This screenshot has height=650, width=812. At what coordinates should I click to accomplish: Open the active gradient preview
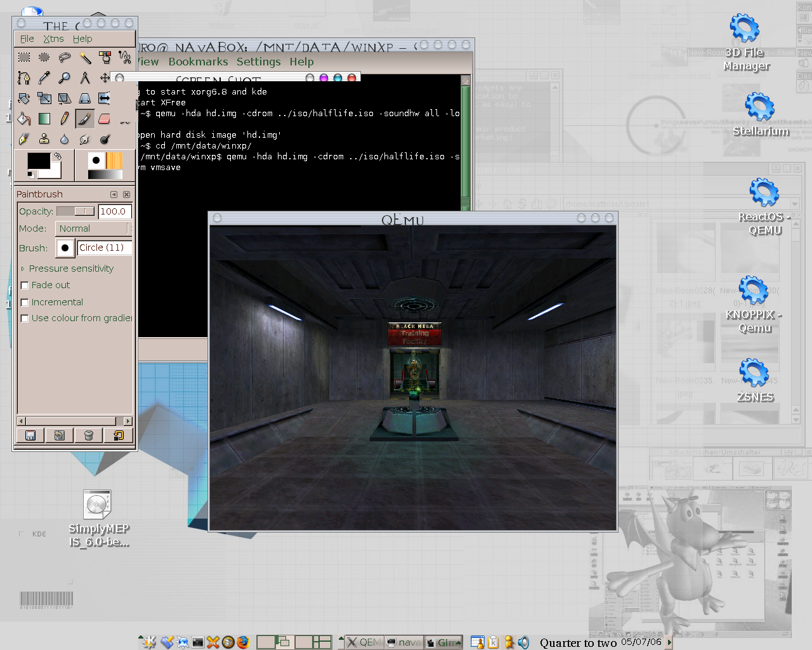(105, 175)
